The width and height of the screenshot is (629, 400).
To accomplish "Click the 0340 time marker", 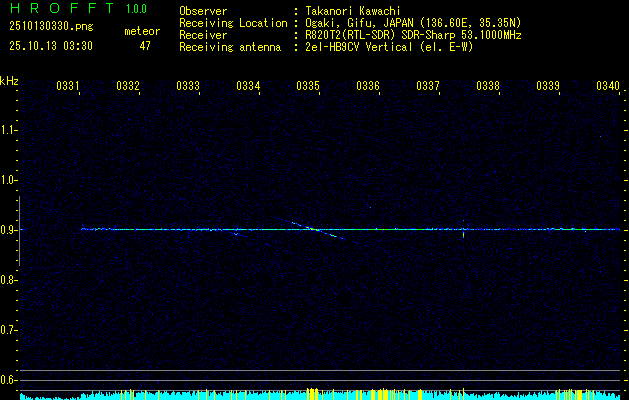I will (x=608, y=86).
